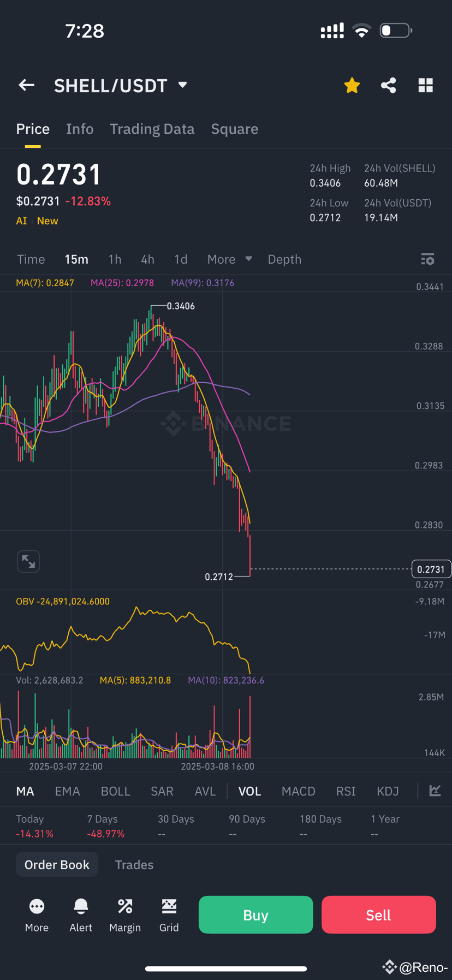
Task: Enable the AVL indicator
Action: (x=205, y=791)
